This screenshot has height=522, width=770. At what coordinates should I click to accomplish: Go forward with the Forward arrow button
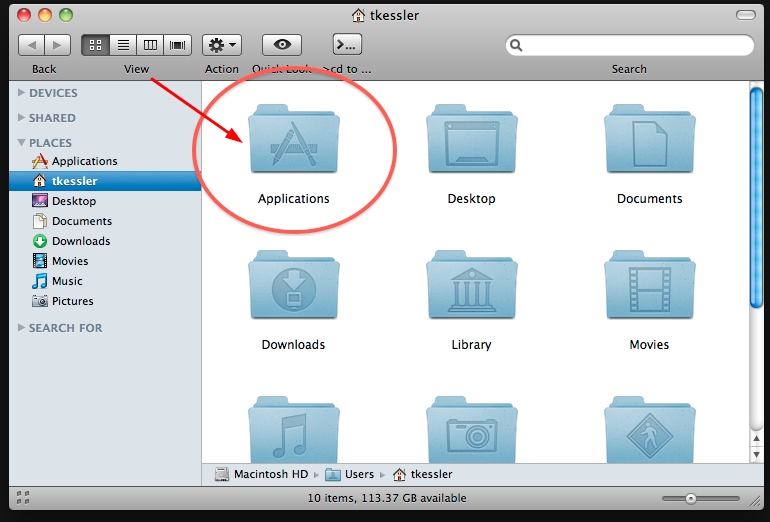click(x=57, y=45)
